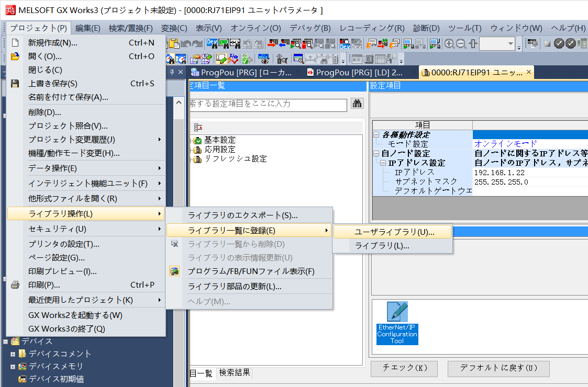Collapse the IPアドレス設定 group
Viewport: 588px width, 387px height.
tap(383, 163)
